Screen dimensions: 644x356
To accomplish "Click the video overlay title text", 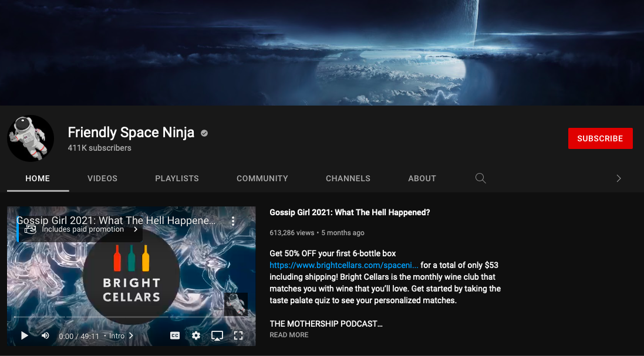I will (x=116, y=221).
